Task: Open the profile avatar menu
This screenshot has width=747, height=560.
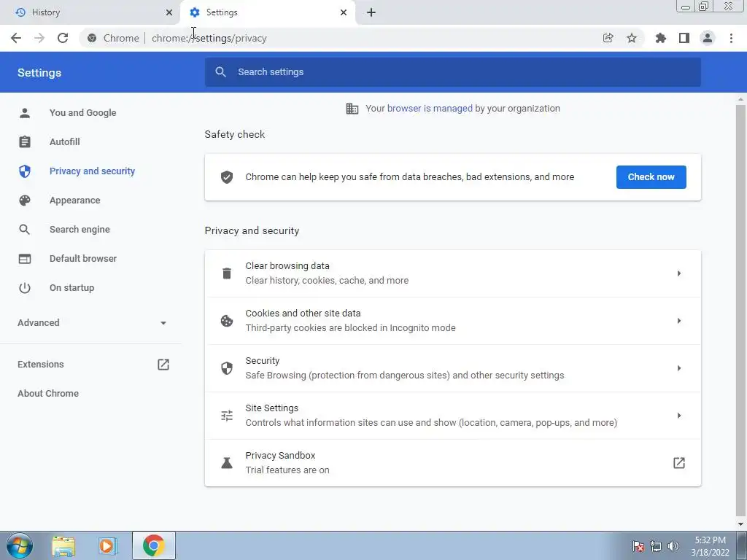Action: [708, 38]
